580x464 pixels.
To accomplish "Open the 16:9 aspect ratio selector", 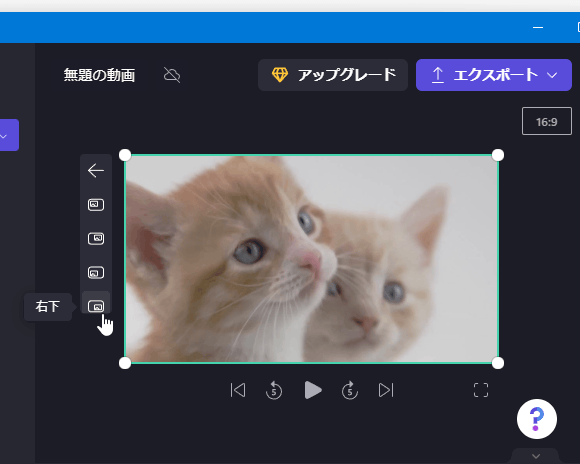I will [x=547, y=121].
